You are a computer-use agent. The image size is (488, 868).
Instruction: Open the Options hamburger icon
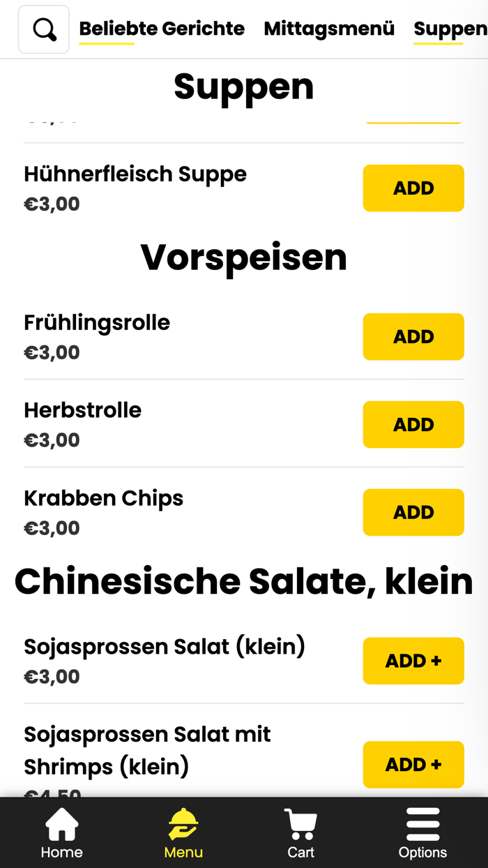point(423,832)
